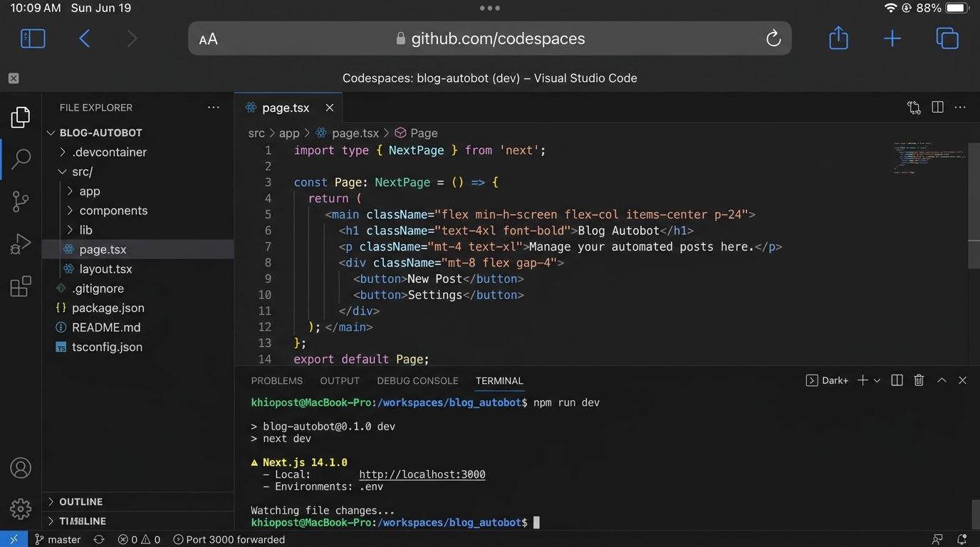The height and width of the screenshot is (547, 980).
Task: Open Run and Debug panel
Action: pyautogui.click(x=19, y=244)
